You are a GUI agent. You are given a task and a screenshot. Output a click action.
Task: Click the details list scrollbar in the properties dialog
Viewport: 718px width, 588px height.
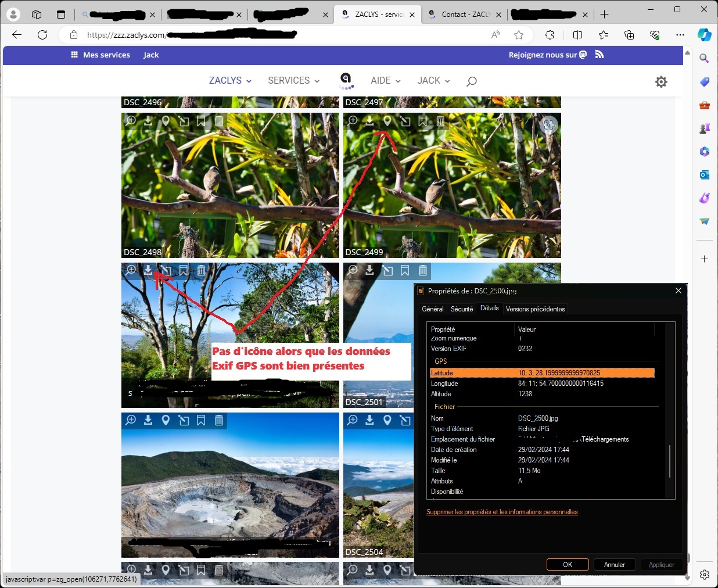[x=670, y=461]
